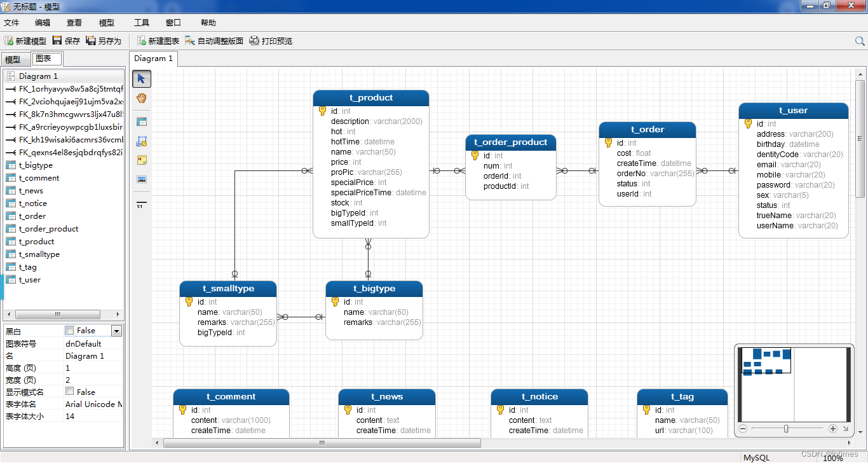Click key icon in t_tag table
The height and width of the screenshot is (463, 868).
pyautogui.click(x=646, y=410)
